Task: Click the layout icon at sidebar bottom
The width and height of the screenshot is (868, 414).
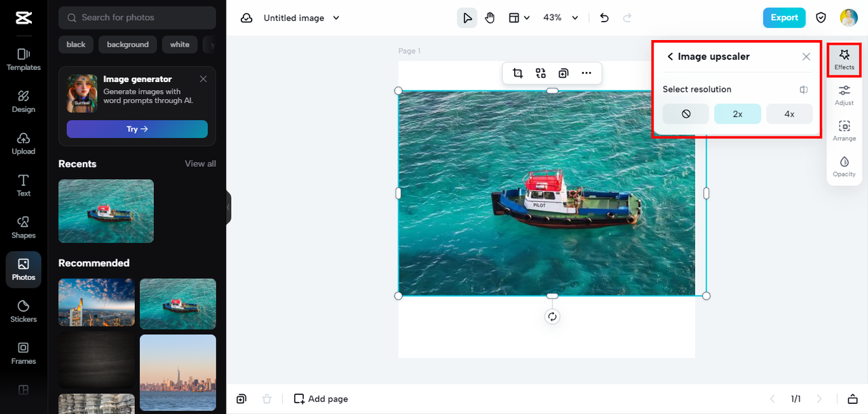Action: 24,390
